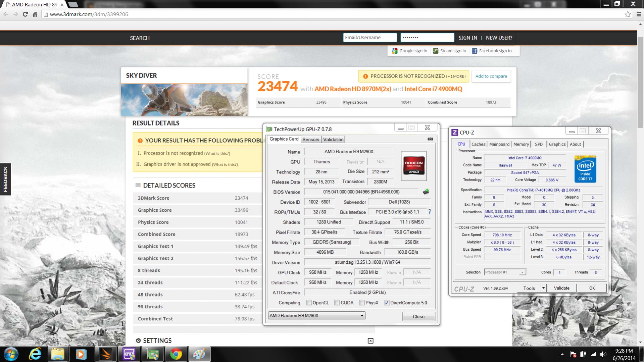Go to the browser home page

(x=35, y=14)
